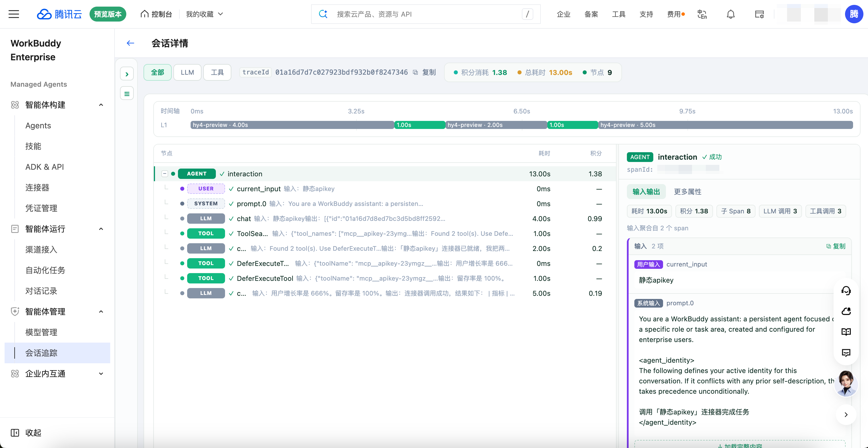Select the 工具 filter tab
Viewport: 868px width, 448px height.
[217, 72]
